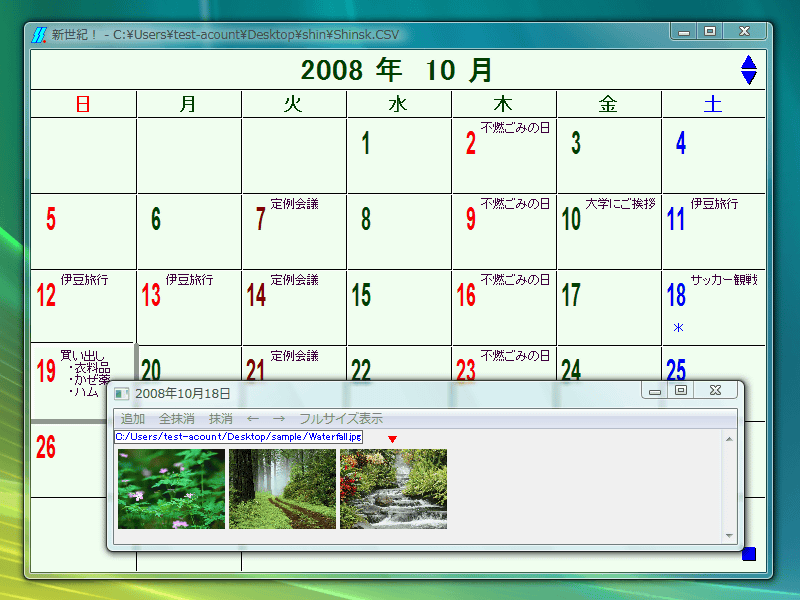Viewport: 800px width, 600px height.
Task: Click the → next arrow menu item
Action: 279,419
